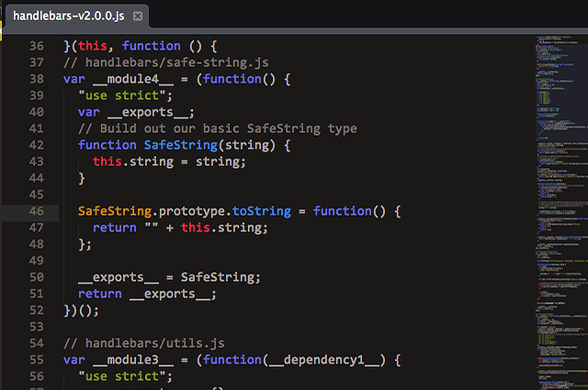Select the handlebars-v2.0.0.js tab
Image resolution: width=588 pixels, height=390 pixels.
coord(77,17)
